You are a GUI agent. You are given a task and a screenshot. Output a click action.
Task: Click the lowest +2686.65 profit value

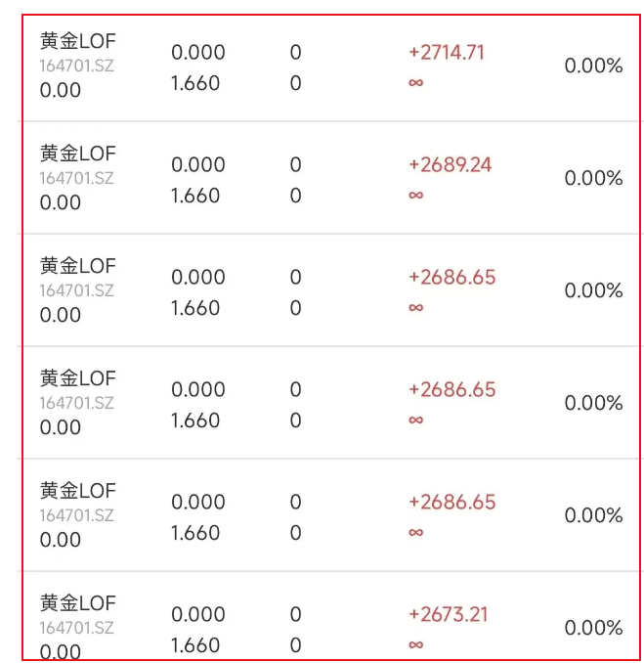451,503
